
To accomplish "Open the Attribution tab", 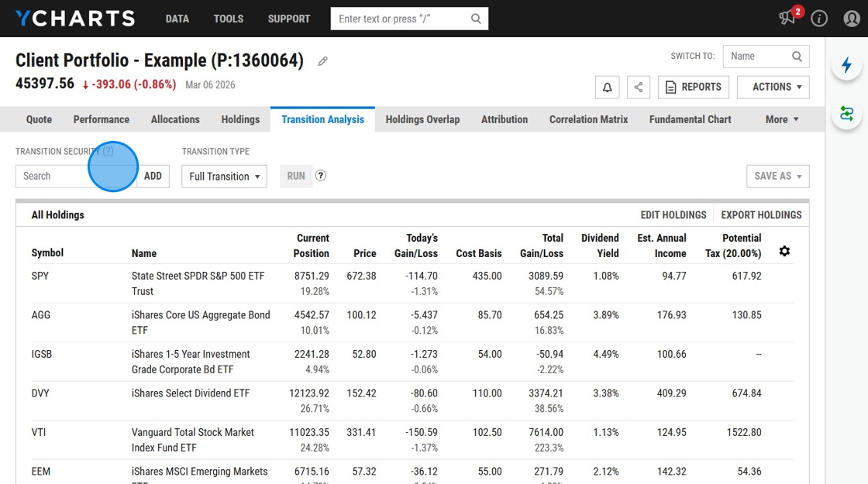I will point(505,119).
